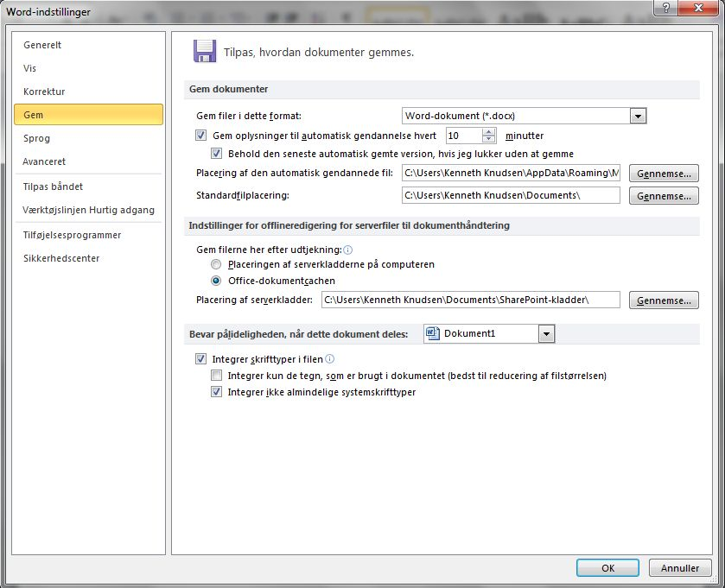The height and width of the screenshot is (588, 725).
Task: Click the floppy disk save icon
Action: (205, 51)
